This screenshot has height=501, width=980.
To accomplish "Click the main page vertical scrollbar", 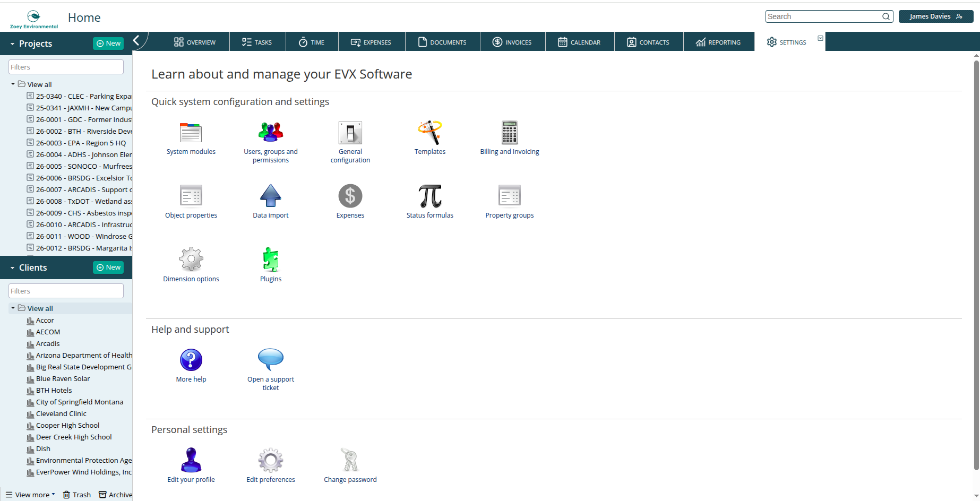I will pyautogui.click(x=976, y=265).
